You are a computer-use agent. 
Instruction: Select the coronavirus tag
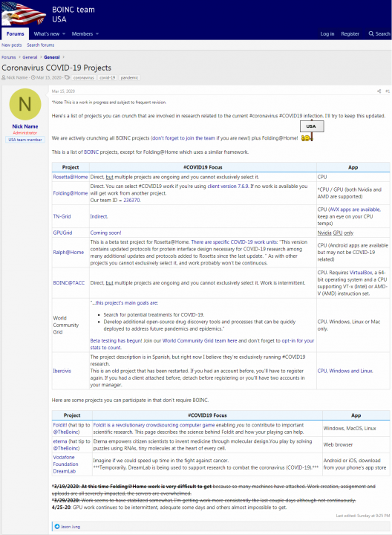(83, 78)
